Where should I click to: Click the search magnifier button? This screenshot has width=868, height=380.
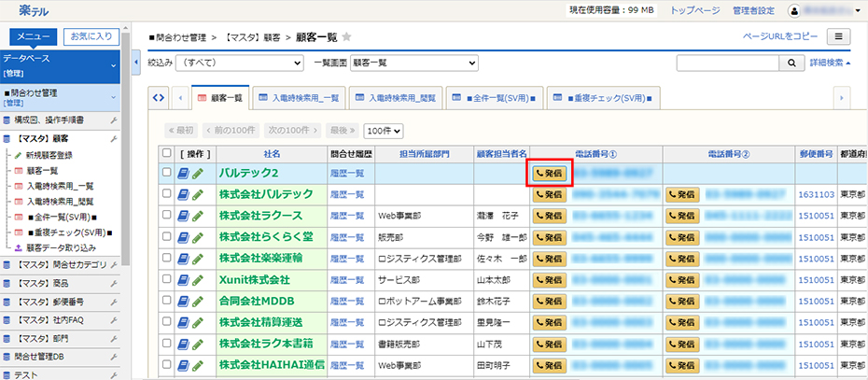pos(791,63)
